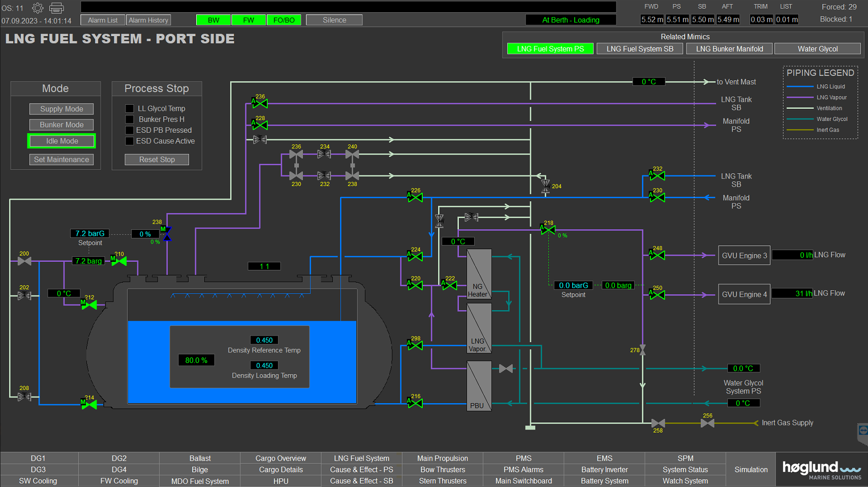Click the settings gear icon
The height and width of the screenshot is (487, 868).
pyautogui.click(x=38, y=8)
